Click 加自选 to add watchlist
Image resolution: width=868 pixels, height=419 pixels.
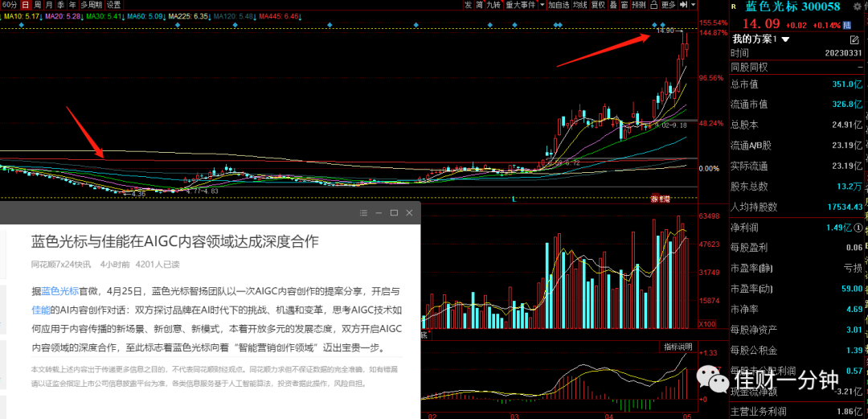point(559,5)
